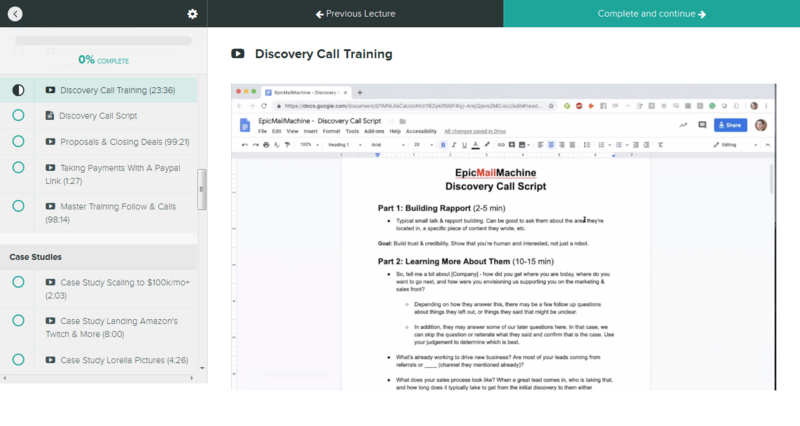
Task: Click the sidebar vertical scrollbar handle
Action: click(202, 189)
